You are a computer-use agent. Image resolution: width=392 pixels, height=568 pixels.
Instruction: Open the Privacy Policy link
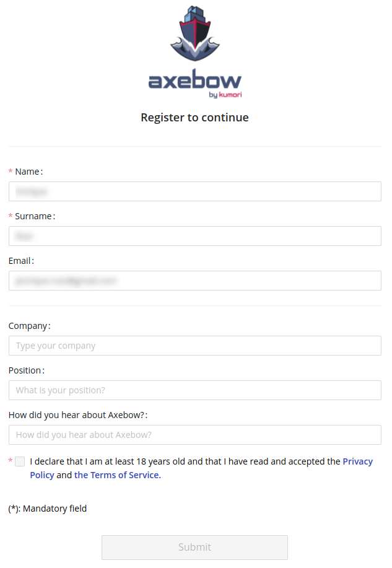(x=357, y=461)
